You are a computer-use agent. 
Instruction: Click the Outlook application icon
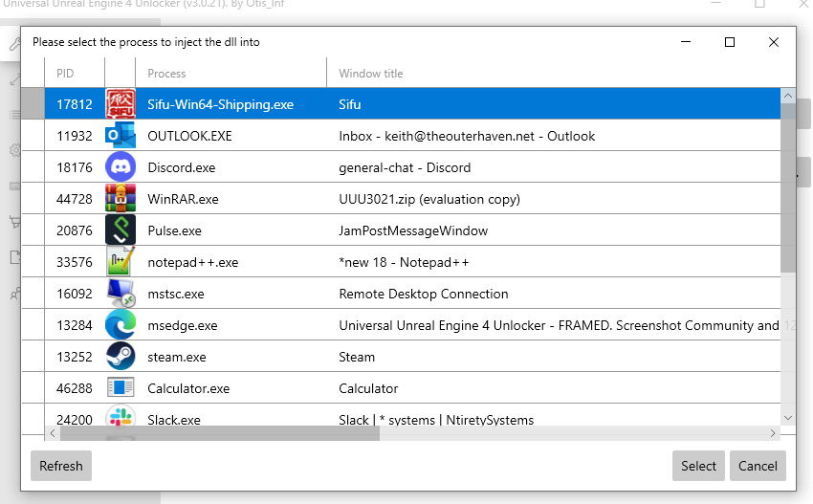121,136
